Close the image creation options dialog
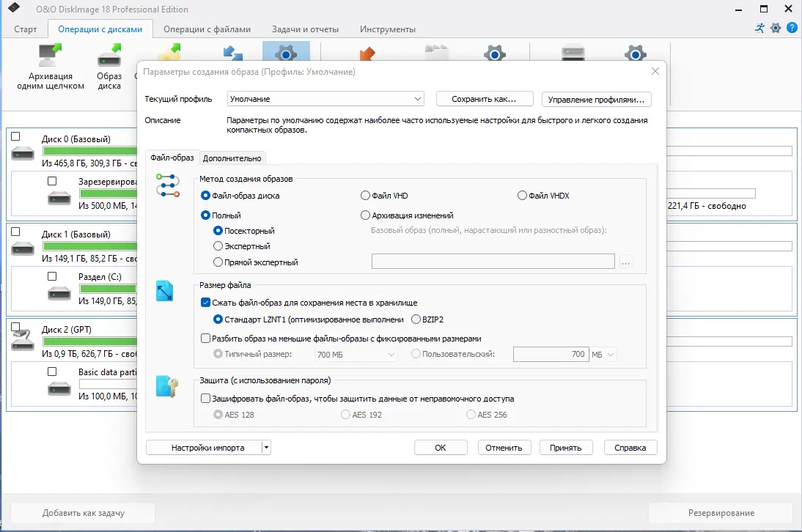 tap(655, 72)
